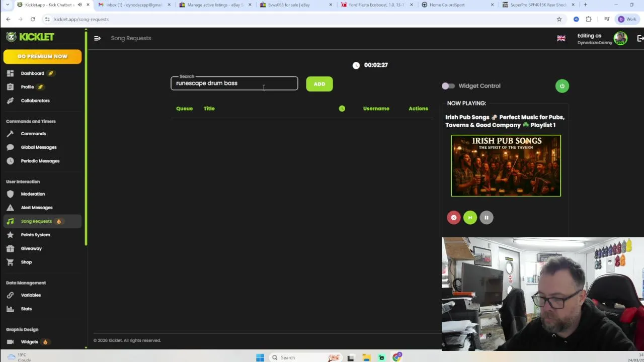
Task: Open the DynodazeDanny user avatar menu
Action: (620, 38)
